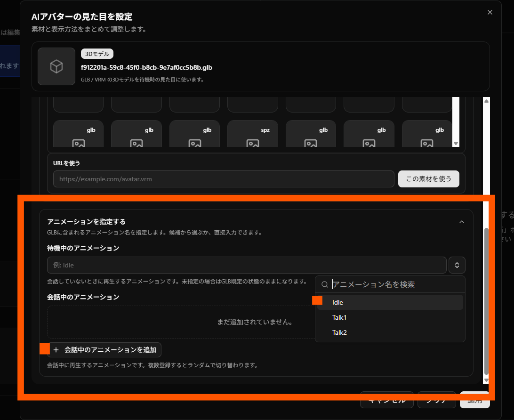Click the magnifier icon in the animation search

324,284
